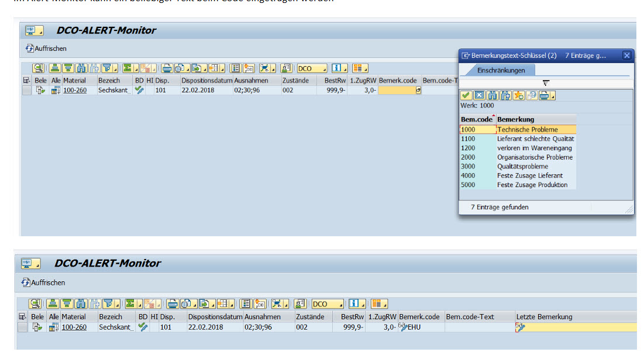The width and height of the screenshot is (644, 352).
Task: Click the print icon in upper monitor toolbar
Action: [x=167, y=68]
